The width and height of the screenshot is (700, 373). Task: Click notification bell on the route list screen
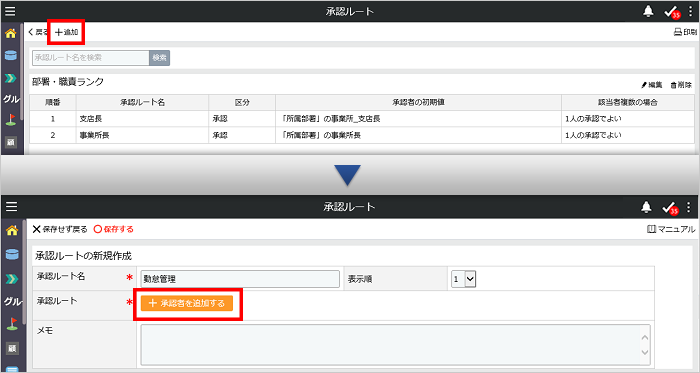(648, 11)
